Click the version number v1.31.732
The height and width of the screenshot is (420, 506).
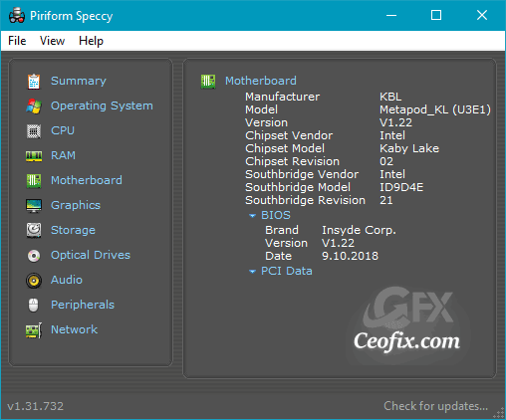[35, 406]
